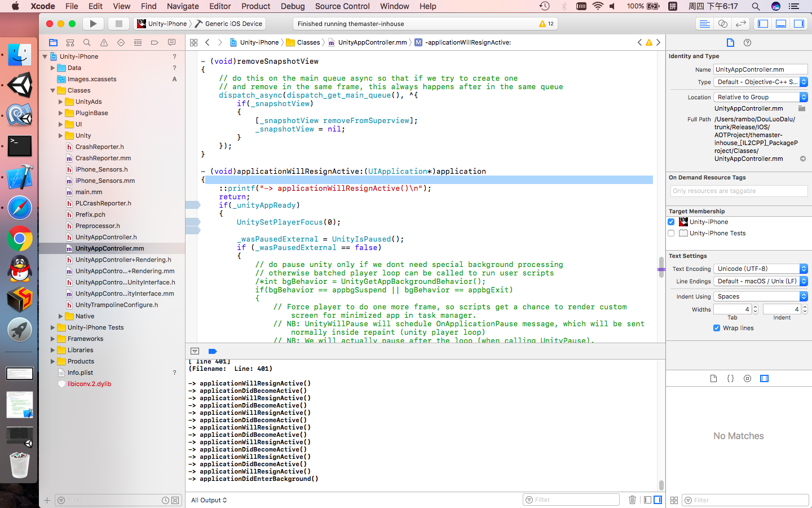Open the Line Endings dropdown
812x508 pixels.
pyautogui.click(x=761, y=281)
